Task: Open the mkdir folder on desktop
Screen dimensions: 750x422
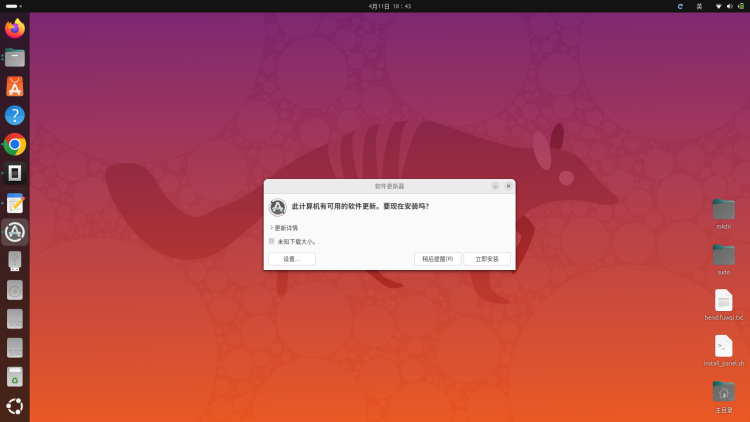Action: [x=724, y=211]
